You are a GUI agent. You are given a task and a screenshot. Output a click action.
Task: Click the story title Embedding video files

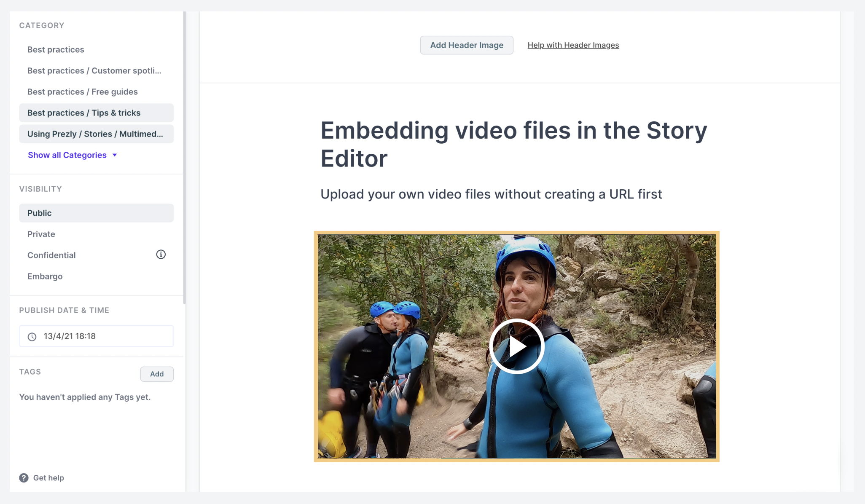click(x=514, y=145)
